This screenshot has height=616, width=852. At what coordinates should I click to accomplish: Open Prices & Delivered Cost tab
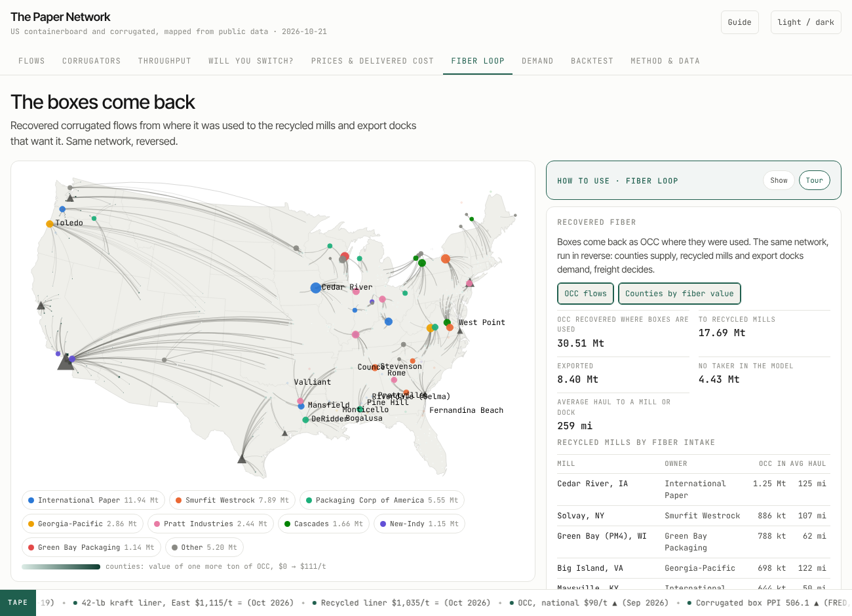[372, 61]
